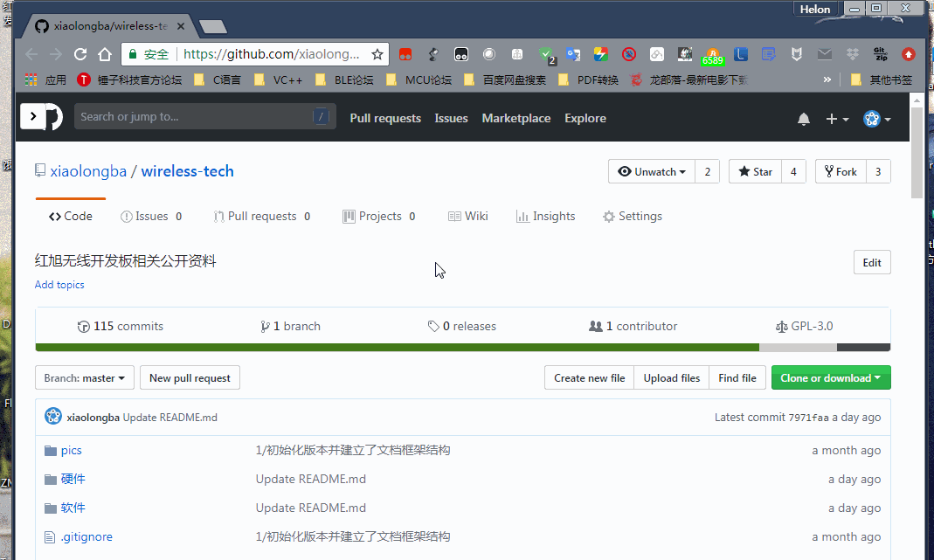Click Find file
This screenshot has height=560, width=934.
(x=737, y=377)
